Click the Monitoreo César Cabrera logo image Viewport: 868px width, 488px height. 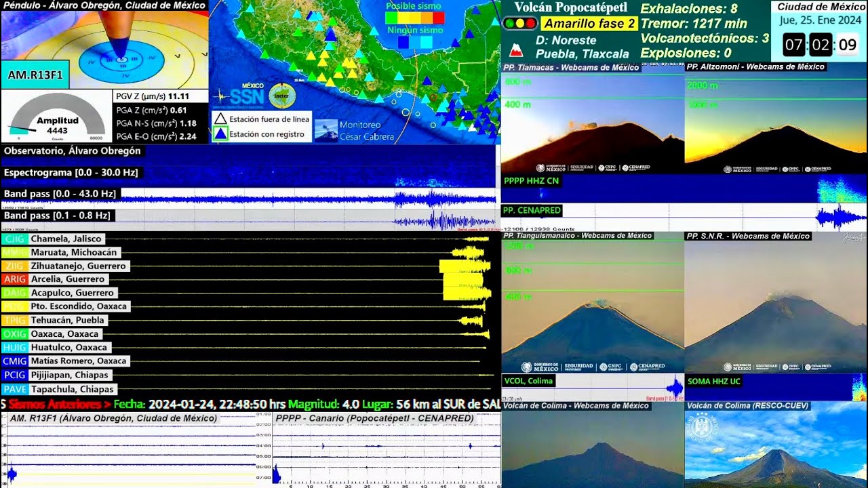(x=326, y=129)
